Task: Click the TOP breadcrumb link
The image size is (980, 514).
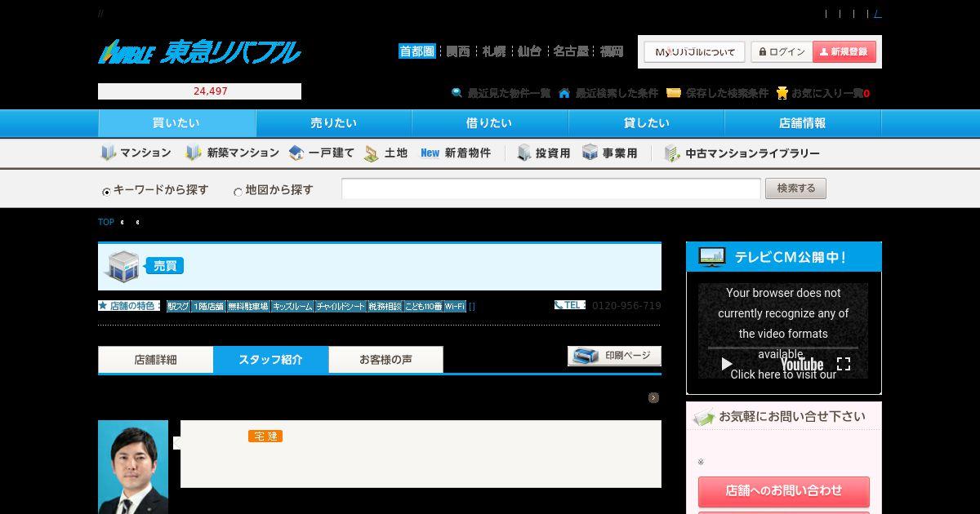Action: click(106, 222)
